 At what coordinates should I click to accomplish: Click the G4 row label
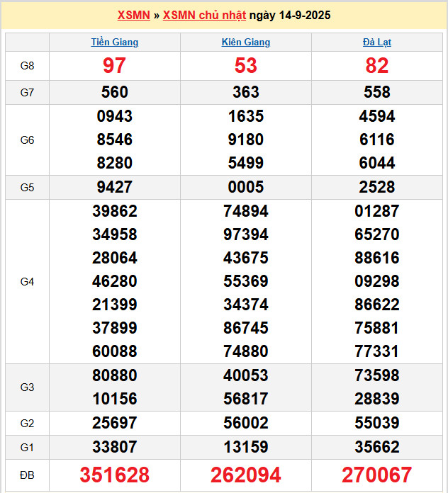[27, 282]
